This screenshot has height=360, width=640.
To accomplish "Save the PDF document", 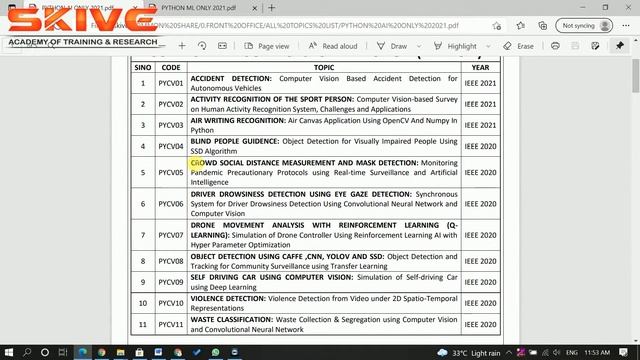I will [575, 46].
